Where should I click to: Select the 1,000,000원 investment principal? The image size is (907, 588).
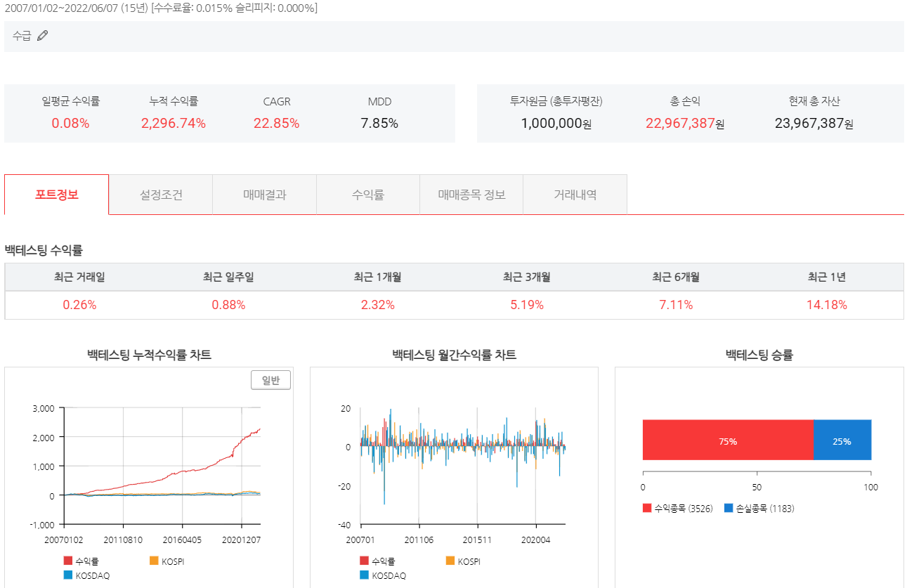[x=556, y=124]
